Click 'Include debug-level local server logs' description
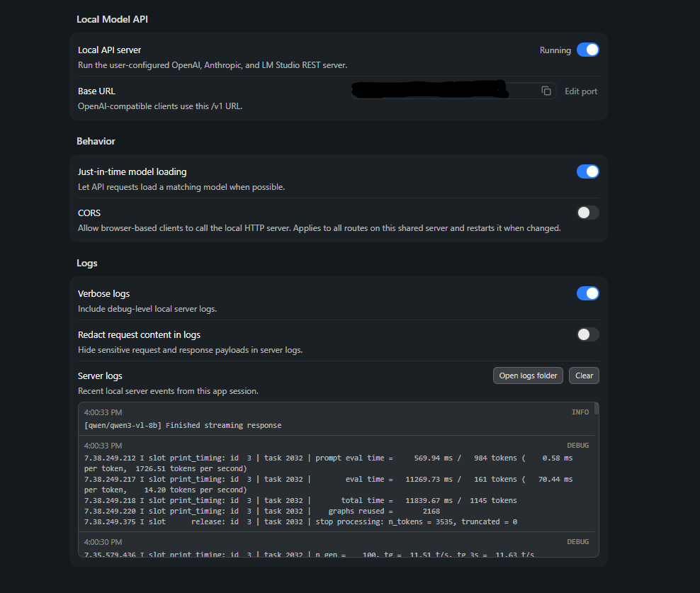This screenshot has height=593, width=700. click(147, 309)
